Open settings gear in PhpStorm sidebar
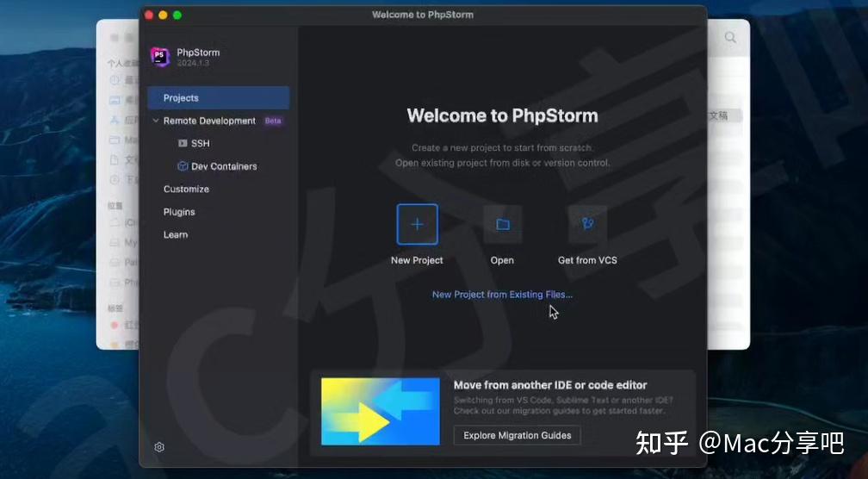The width and height of the screenshot is (868, 479). coord(159,447)
